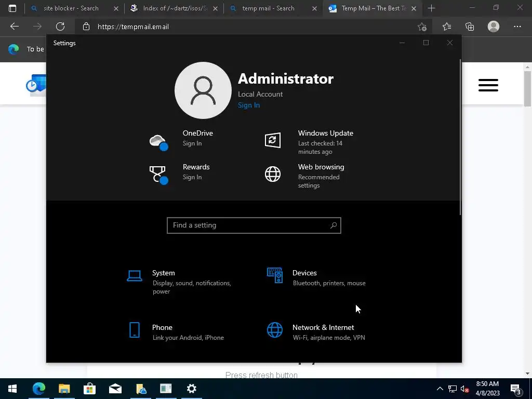Click the padlock site information icon
This screenshot has height=399, width=532.
(x=86, y=26)
